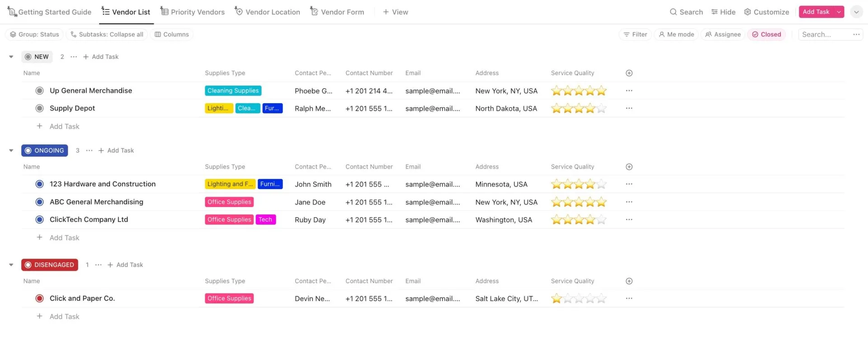Switch to Priority Vendors tab

pyautogui.click(x=193, y=12)
